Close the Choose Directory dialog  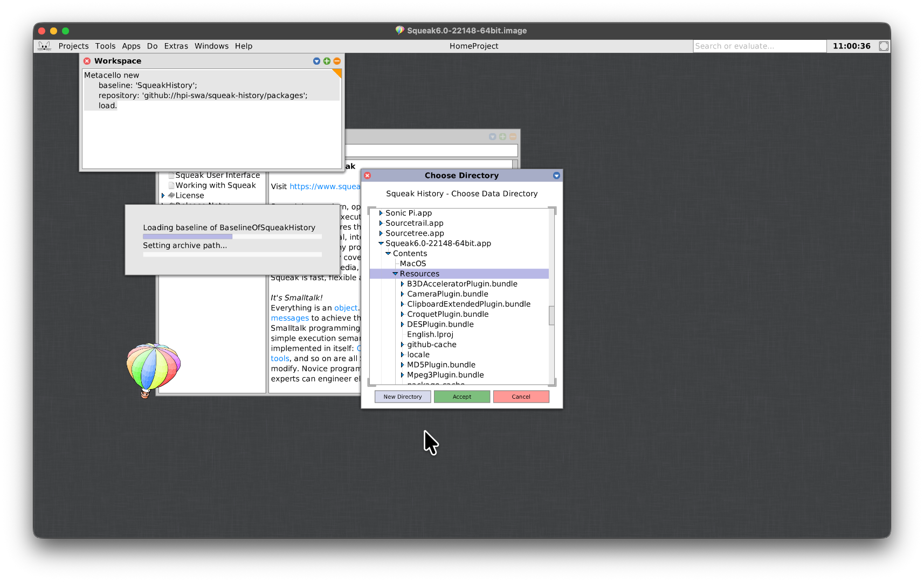click(368, 176)
